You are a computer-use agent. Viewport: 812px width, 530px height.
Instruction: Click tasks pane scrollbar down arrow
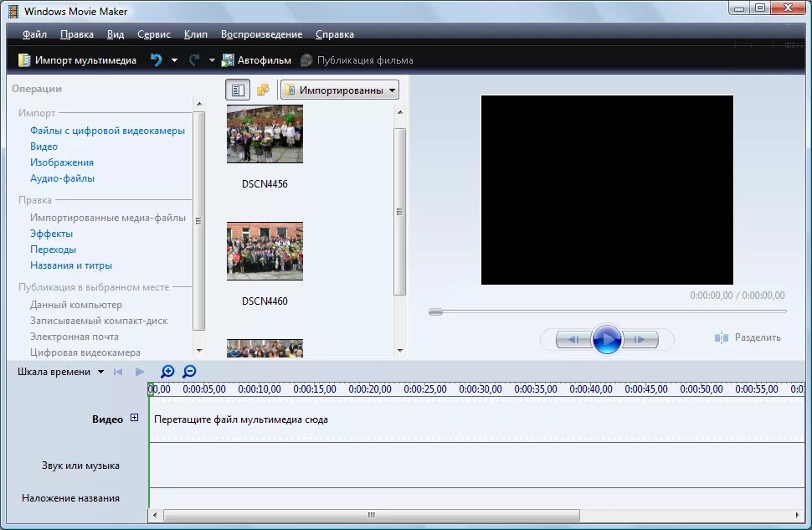199,351
